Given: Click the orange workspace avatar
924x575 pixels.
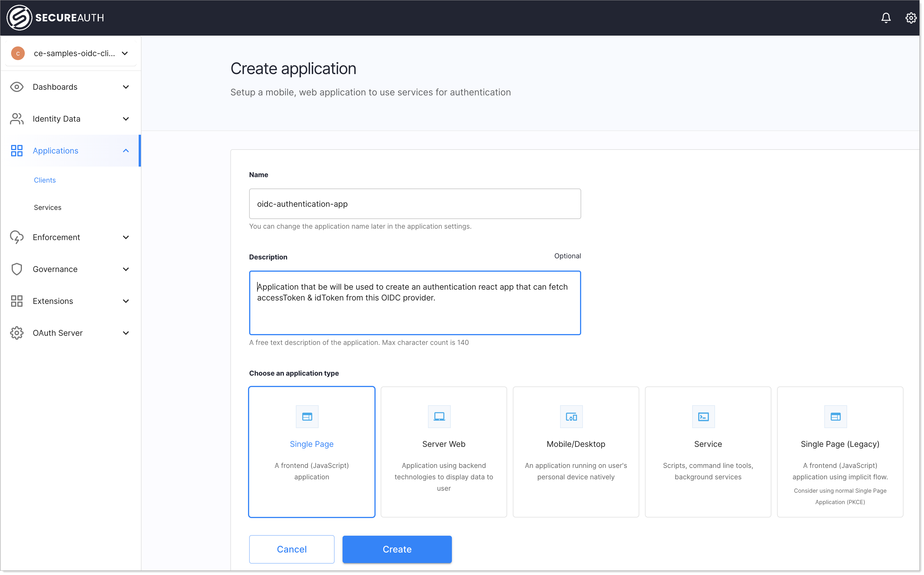Looking at the screenshot, I should tap(18, 53).
